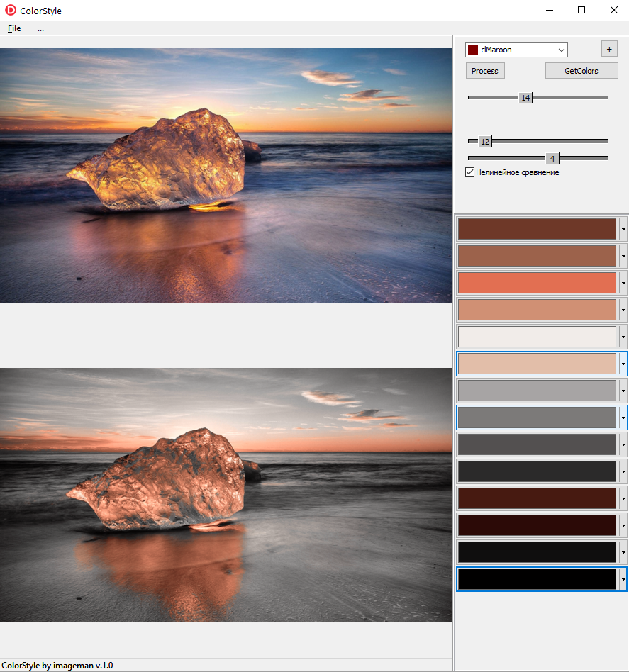Expand dropdown arrow of light peach swatch

click(x=623, y=364)
